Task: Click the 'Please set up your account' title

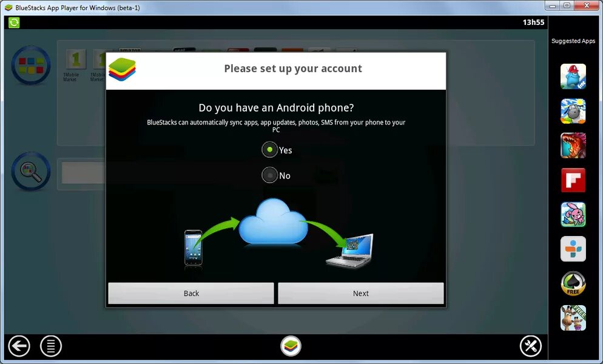Action: coord(293,69)
